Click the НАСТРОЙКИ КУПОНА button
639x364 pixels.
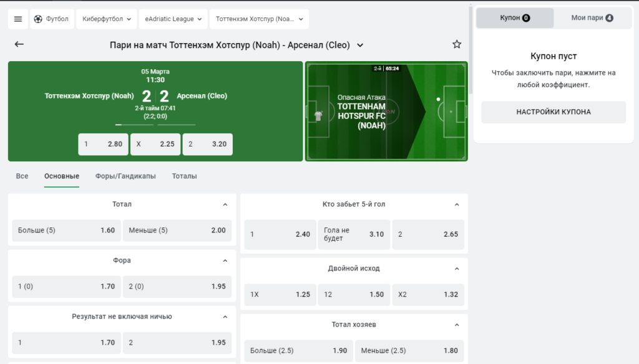click(x=554, y=112)
